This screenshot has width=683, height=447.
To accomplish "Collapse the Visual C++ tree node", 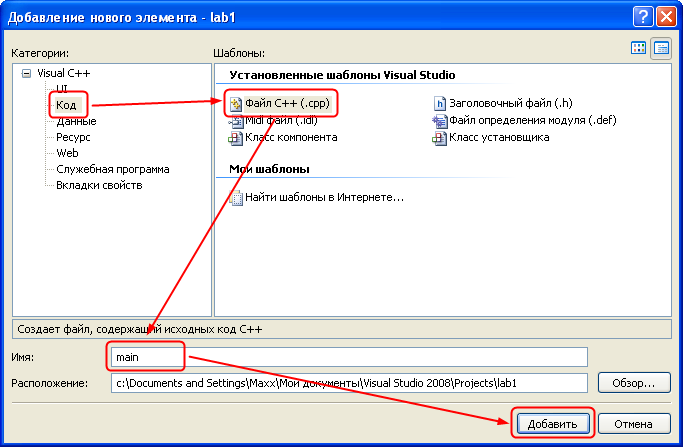I will pyautogui.click(x=26, y=74).
